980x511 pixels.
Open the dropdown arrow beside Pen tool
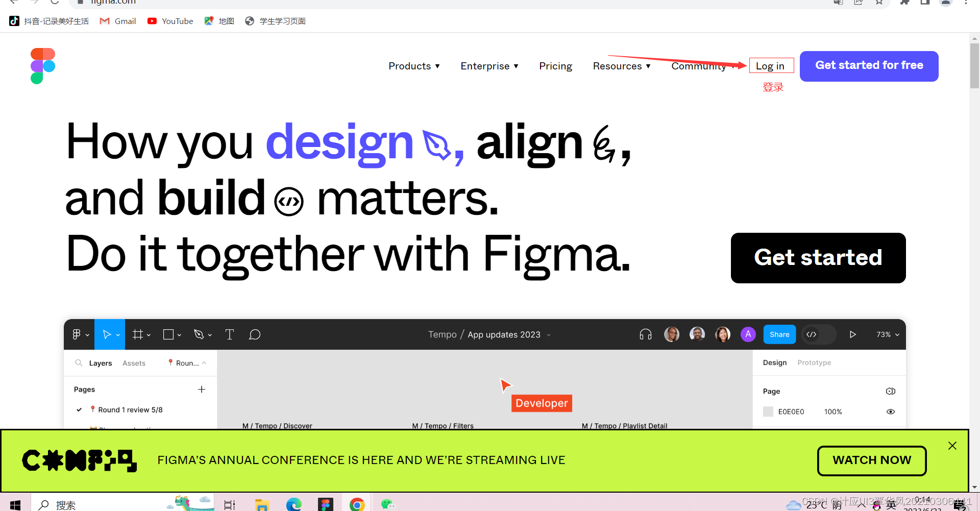pos(210,335)
